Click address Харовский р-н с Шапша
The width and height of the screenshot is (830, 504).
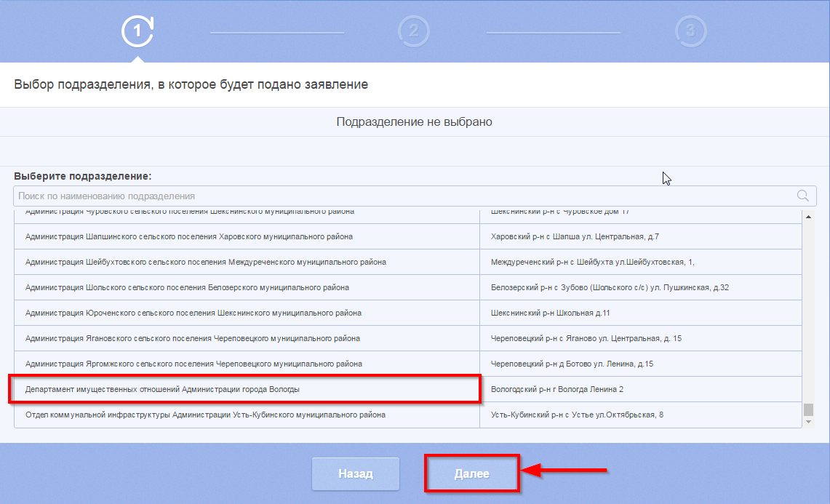[x=575, y=236]
